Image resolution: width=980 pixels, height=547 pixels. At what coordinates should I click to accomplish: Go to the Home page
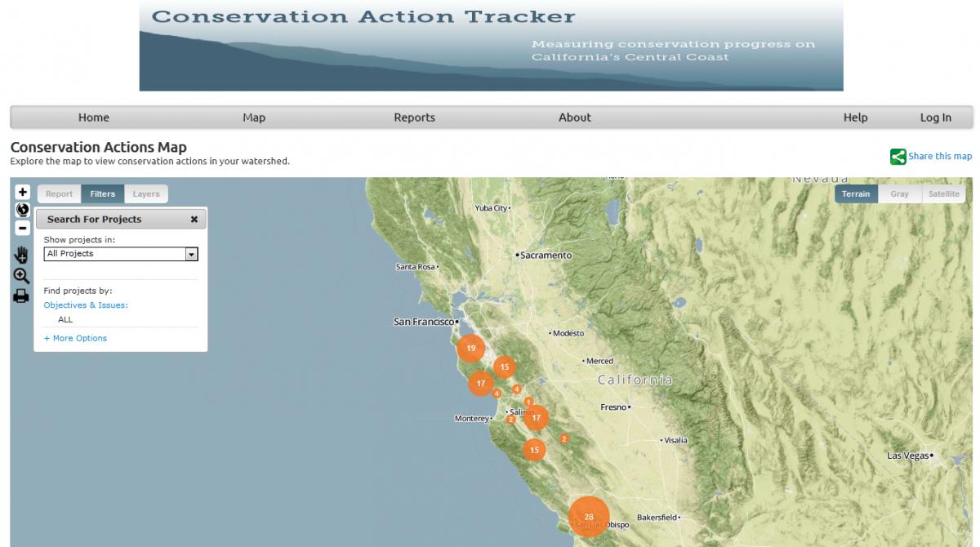(94, 118)
